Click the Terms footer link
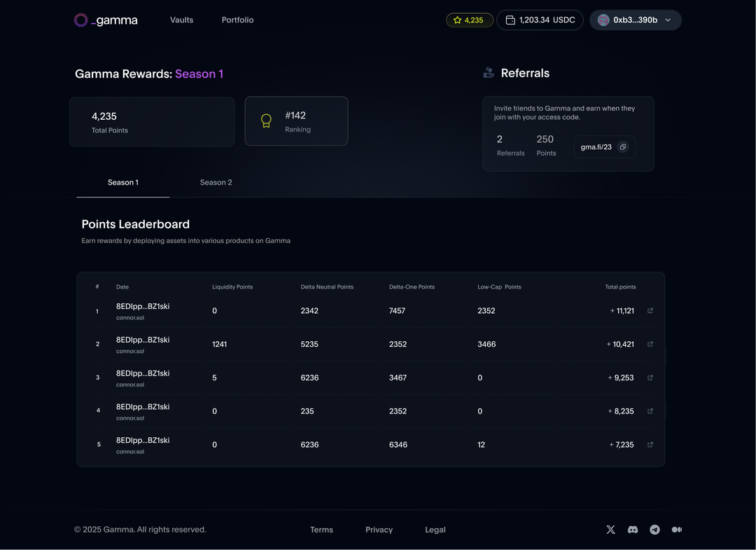The height and width of the screenshot is (550, 756). (x=321, y=530)
